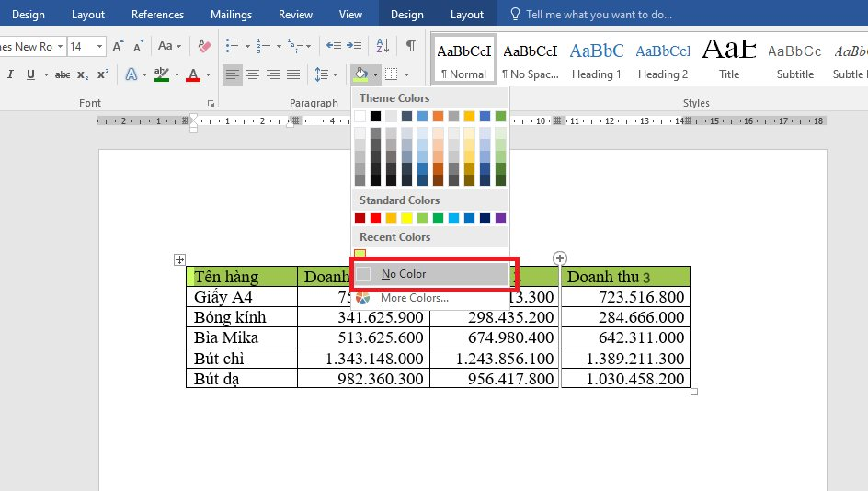Open the Mailings tab
Viewport: 868px width, 491px height.
(231, 15)
